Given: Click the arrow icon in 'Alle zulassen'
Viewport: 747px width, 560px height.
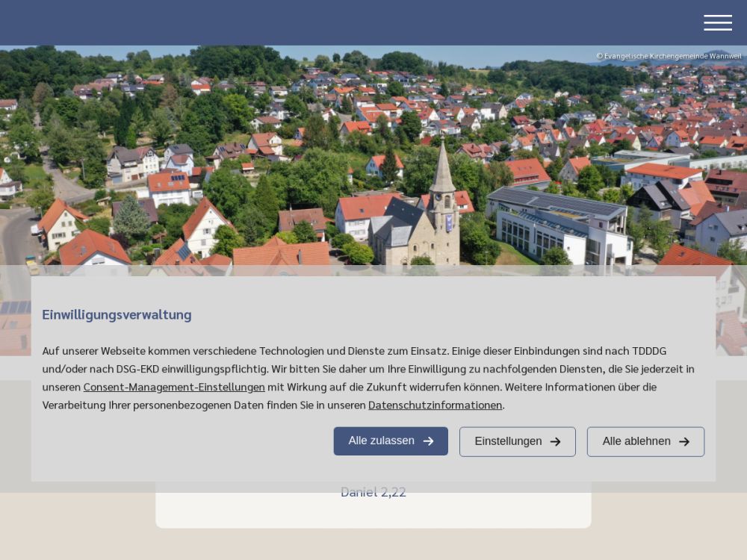Looking at the screenshot, I should coord(428,441).
